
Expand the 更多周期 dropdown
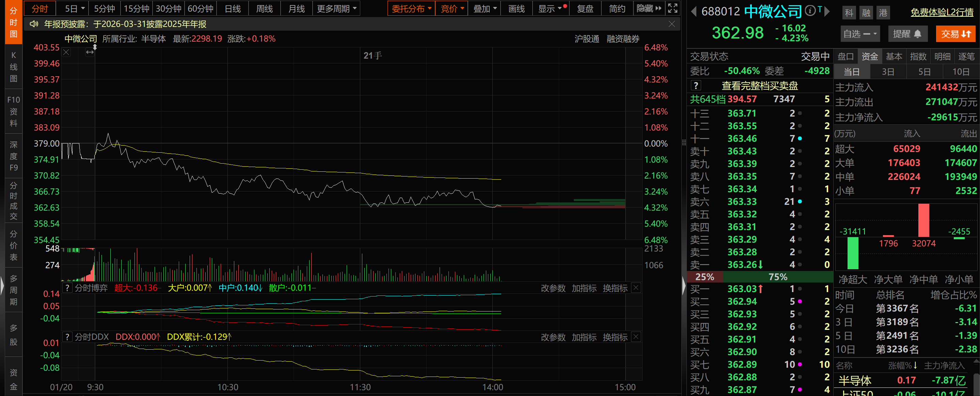[336, 9]
